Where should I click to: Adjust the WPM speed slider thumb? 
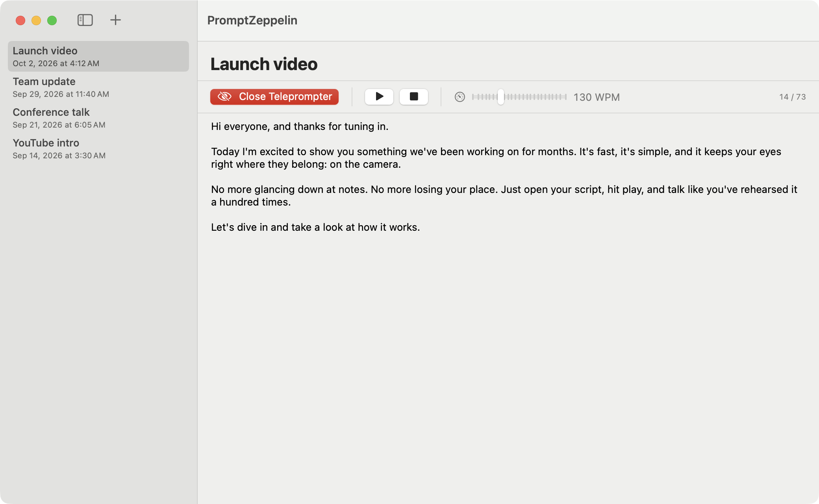500,97
